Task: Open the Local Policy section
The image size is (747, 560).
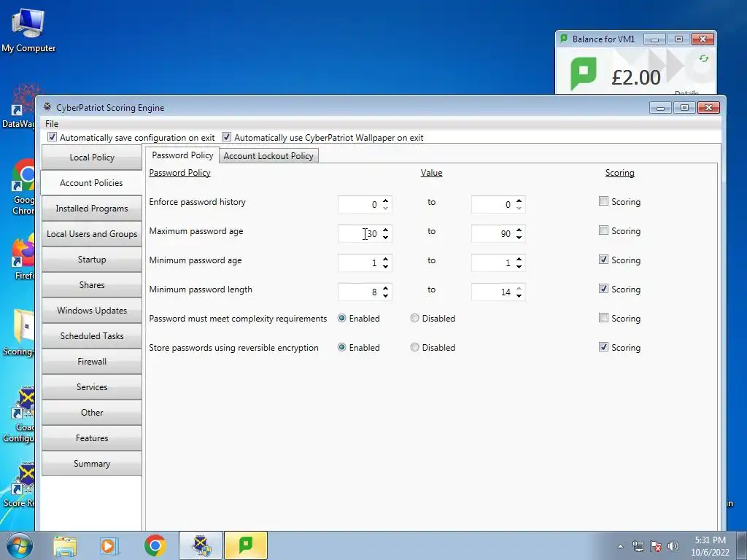Action: pos(92,157)
